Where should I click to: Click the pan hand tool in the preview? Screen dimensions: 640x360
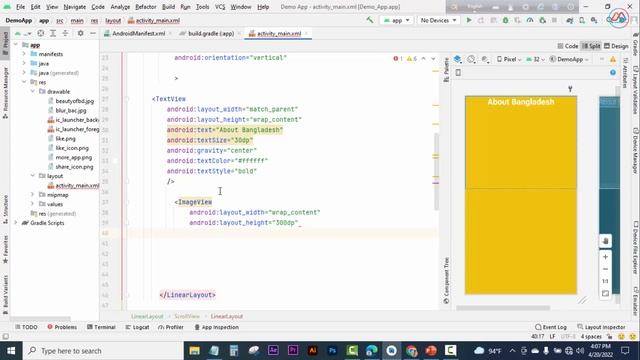[x=605, y=241]
